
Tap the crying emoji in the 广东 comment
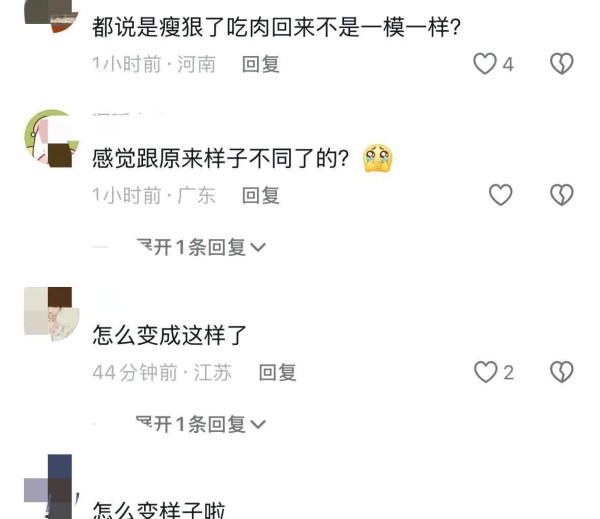(x=377, y=158)
